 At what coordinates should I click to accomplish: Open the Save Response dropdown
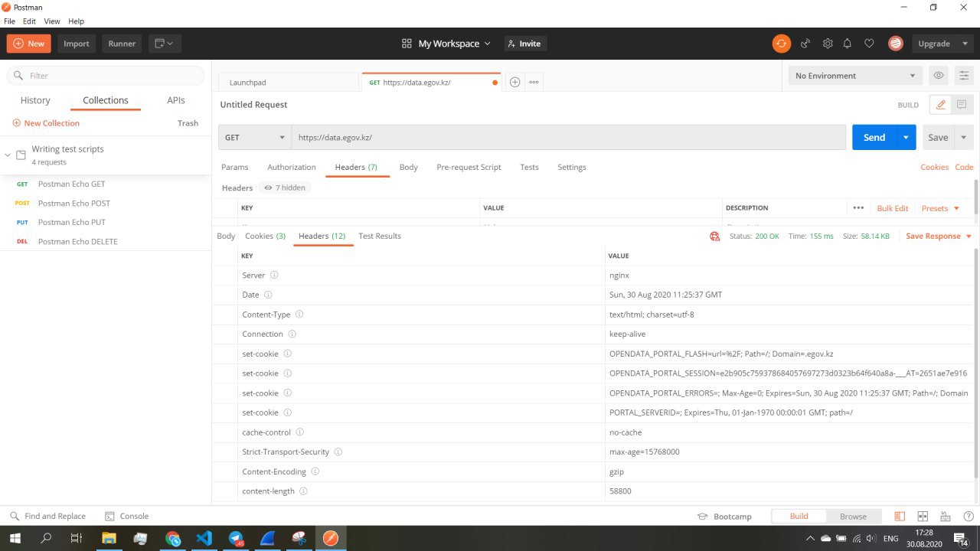pyautogui.click(x=939, y=236)
